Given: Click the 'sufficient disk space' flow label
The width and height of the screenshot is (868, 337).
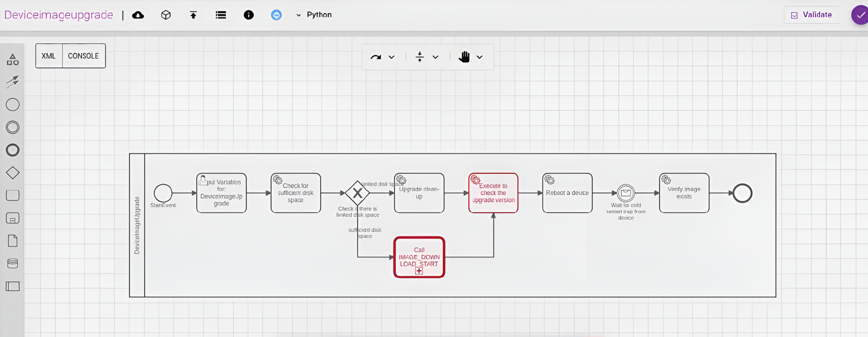Looking at the screenshot, I should [x=364, y=233].
